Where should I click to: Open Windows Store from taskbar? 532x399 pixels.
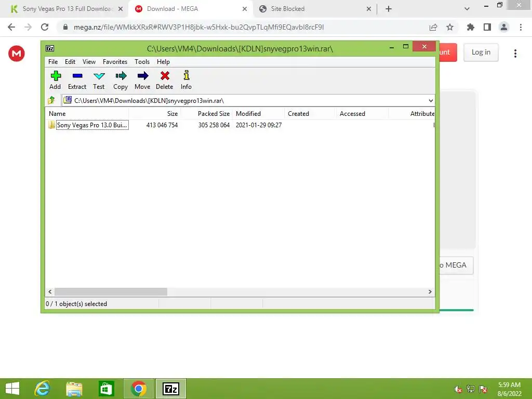click(x=106, y=389)
